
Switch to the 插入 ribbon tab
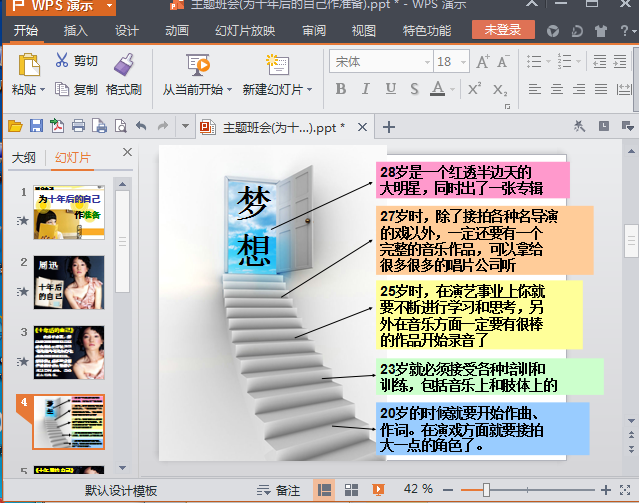(76, 31)
